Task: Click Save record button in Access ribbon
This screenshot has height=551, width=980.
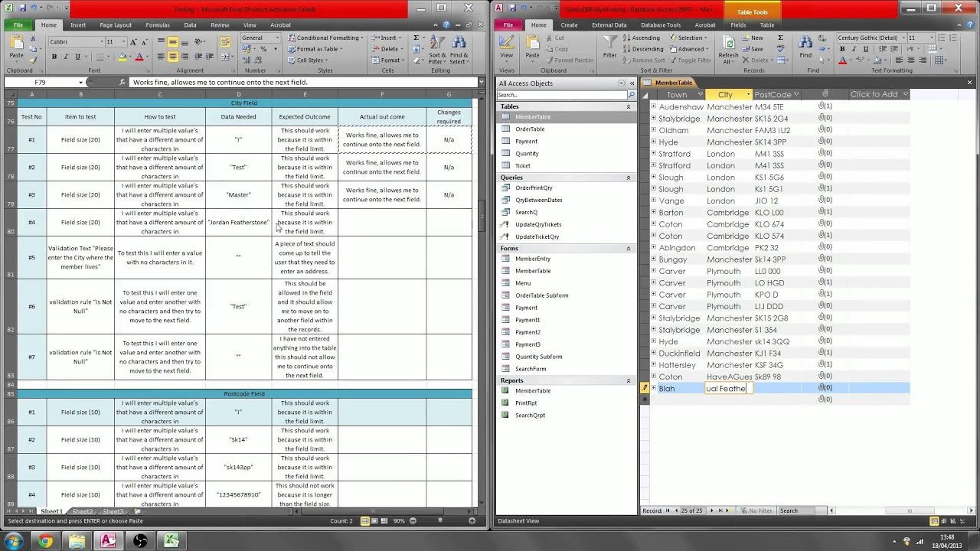Action: [x=752, y=49]
